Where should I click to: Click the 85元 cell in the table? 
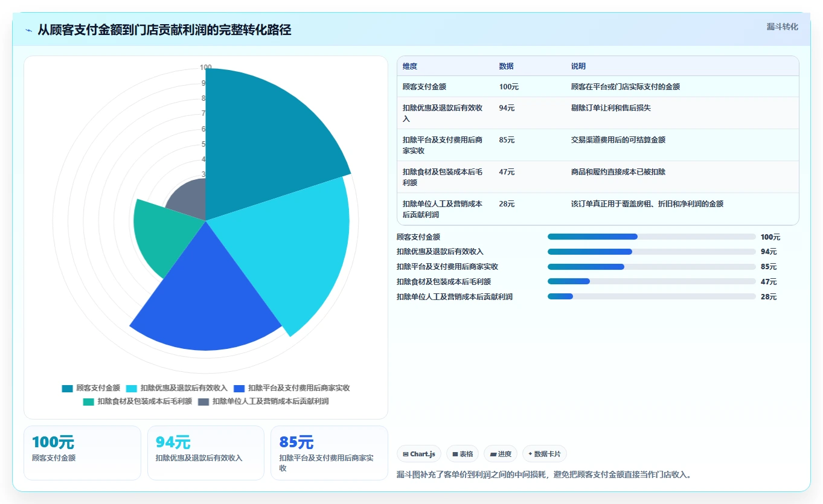pyautogui.click(x=507, y=140)
